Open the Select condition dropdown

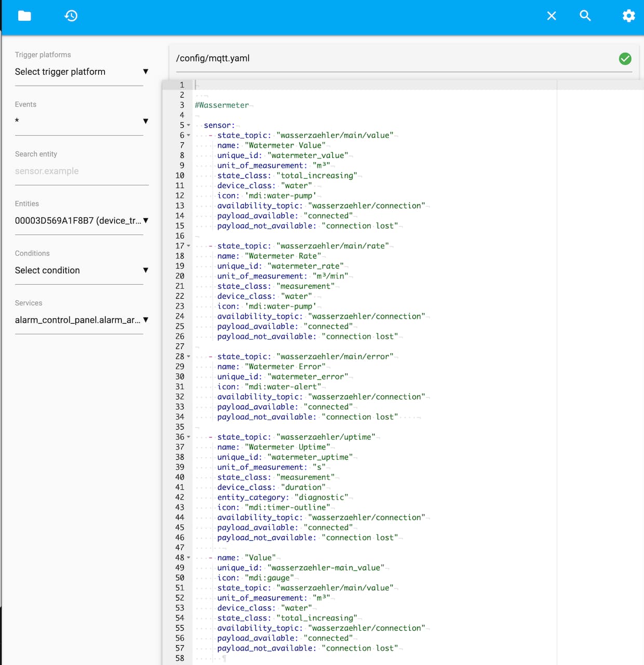(82, 270)
